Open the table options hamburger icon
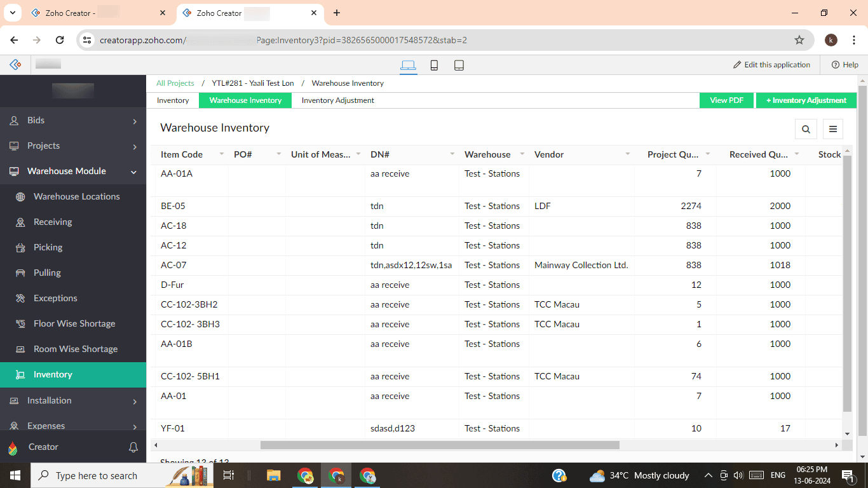Image resolution: width=868 pixels, height=488 pixels. 832,128
